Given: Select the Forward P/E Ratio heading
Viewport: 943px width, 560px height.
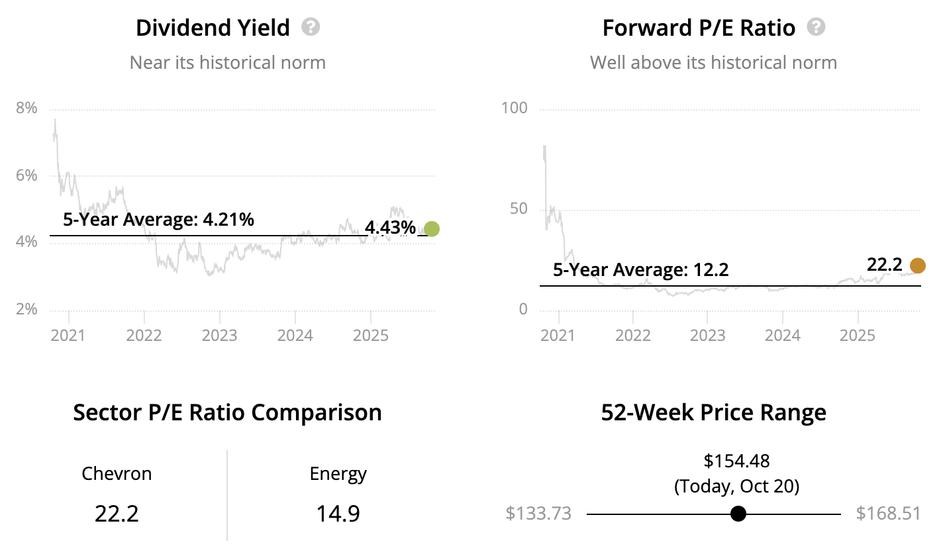Looking at the screenshot, I should pos(699,28).
